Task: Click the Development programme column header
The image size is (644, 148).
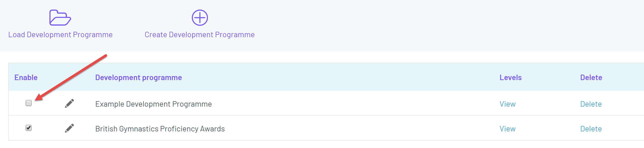Action: click(x=138, y=78)
